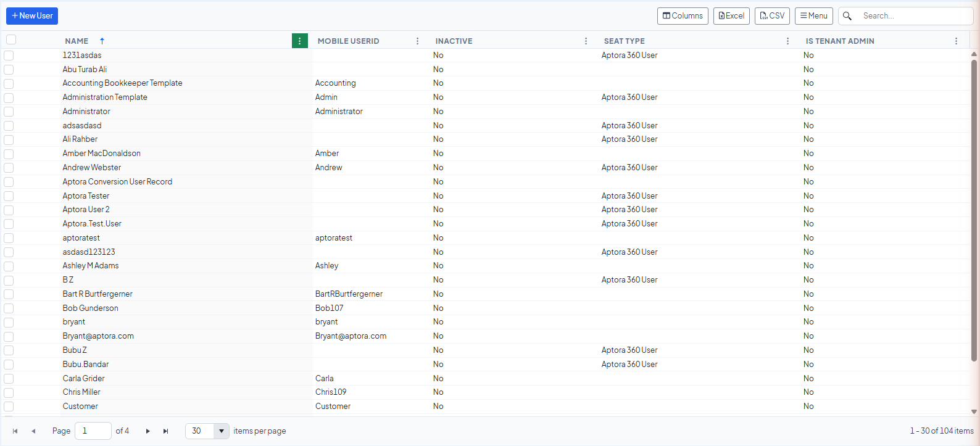Sort by the Inactive column header

click(454, 41)
